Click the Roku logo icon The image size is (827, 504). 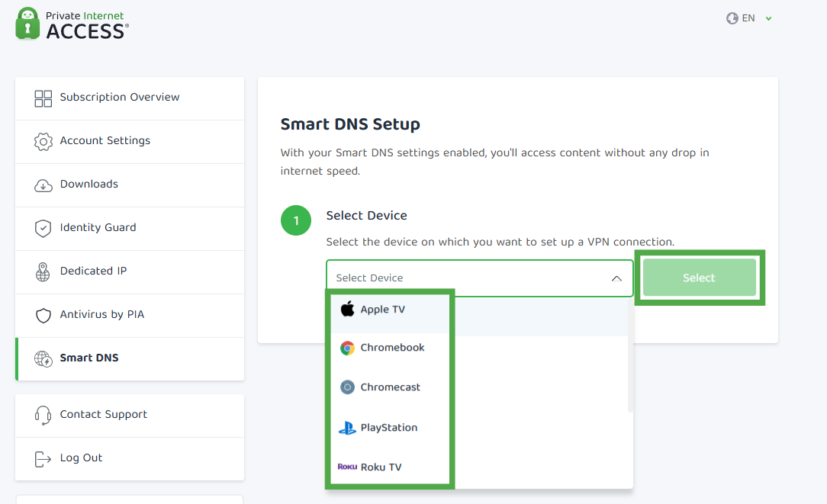coord(347,467)
